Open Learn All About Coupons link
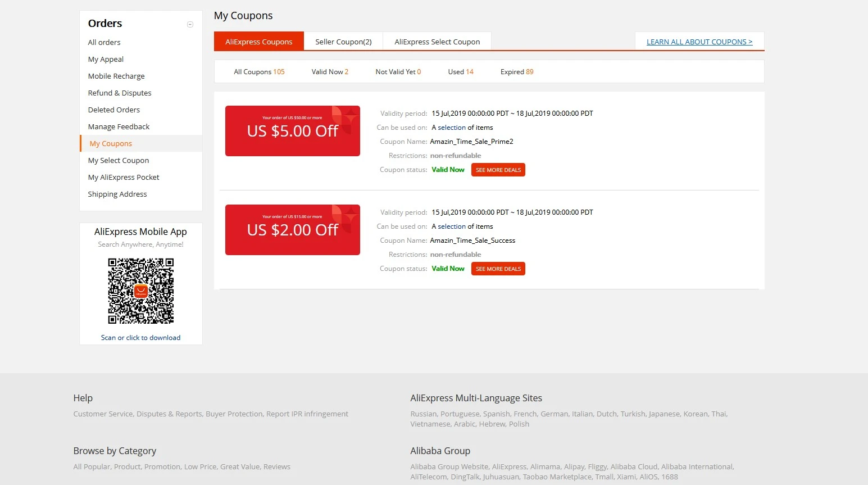Screen dimensions: 868x485 [699, 42]
